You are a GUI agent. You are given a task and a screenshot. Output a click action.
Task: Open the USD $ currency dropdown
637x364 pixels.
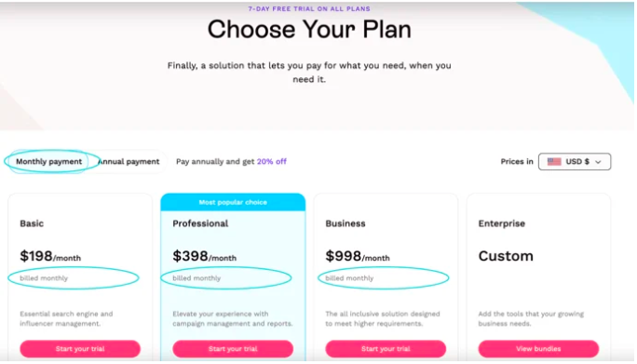[574, 162]
